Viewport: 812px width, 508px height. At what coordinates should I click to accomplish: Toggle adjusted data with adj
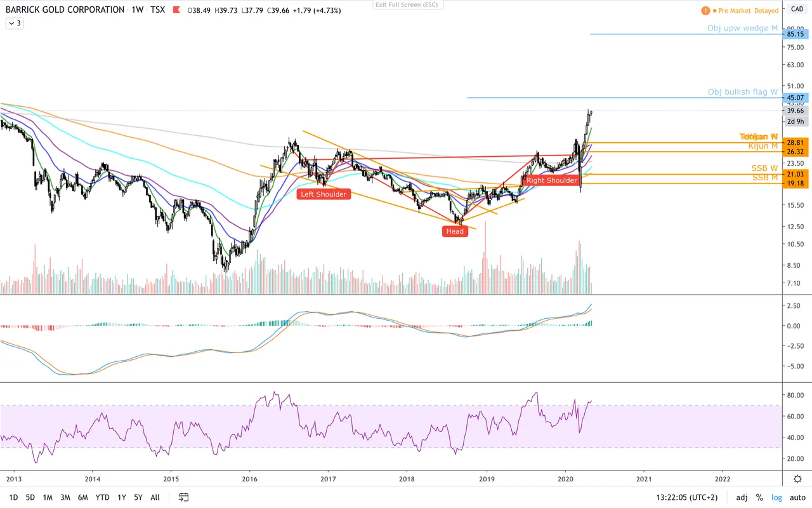(742, 497)
